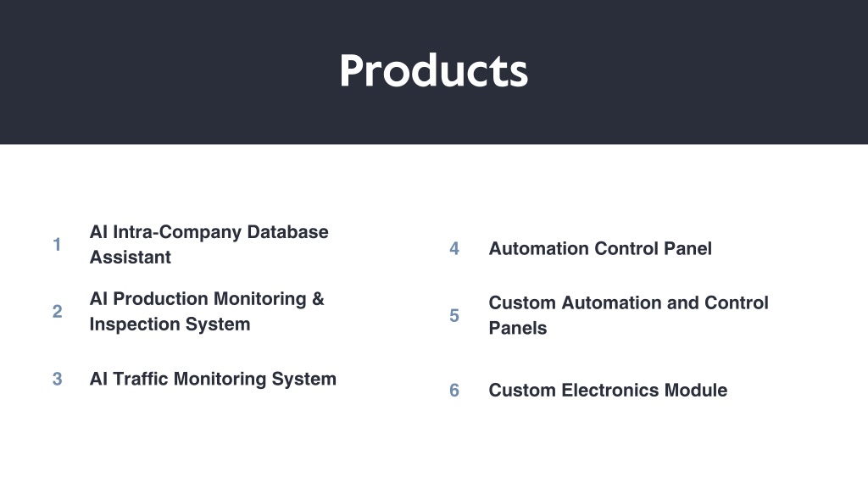Click the dark header banner background

click(166, 72)
